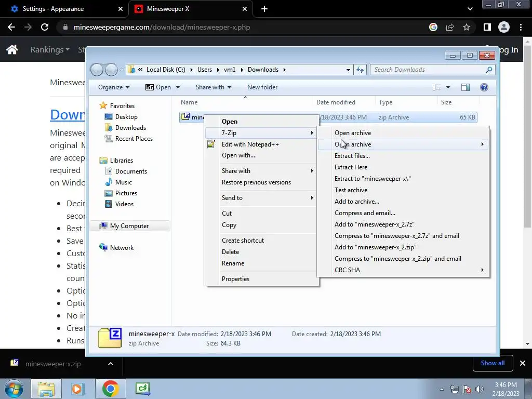Click Chrome icon on the taskbar
532x399 pixels.
click(110, 389)
